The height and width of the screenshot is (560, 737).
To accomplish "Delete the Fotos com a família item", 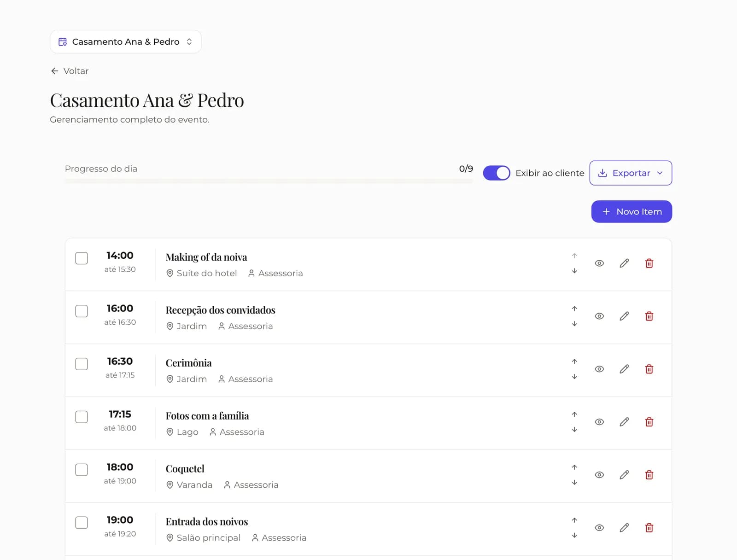I will click(x=649, y=422).
